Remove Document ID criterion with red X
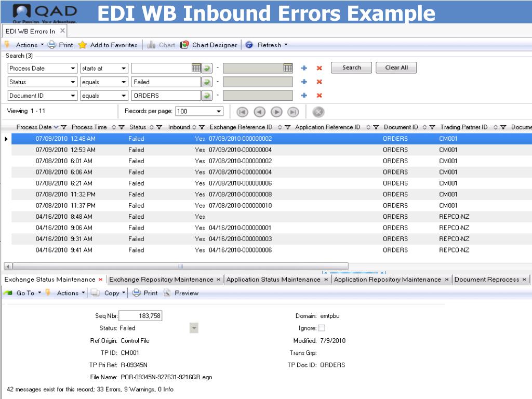The width and height of the screenshot is (532, 399). (x=320, y=96)
